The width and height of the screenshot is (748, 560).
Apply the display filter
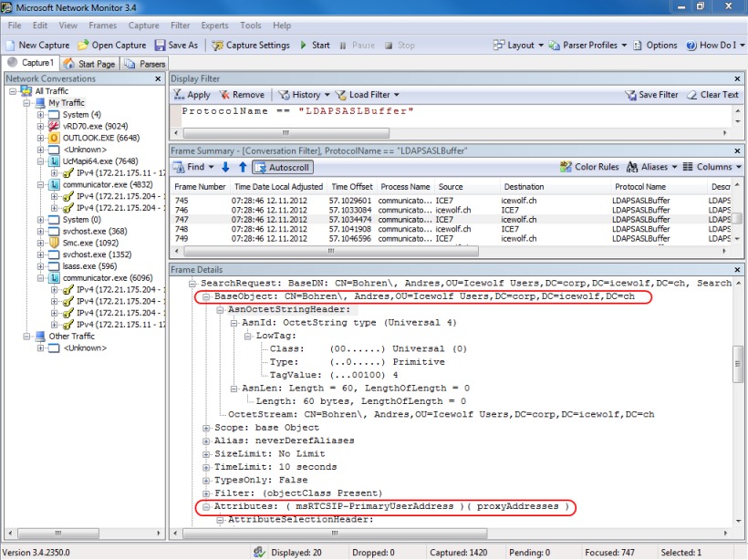coord(192,95)
